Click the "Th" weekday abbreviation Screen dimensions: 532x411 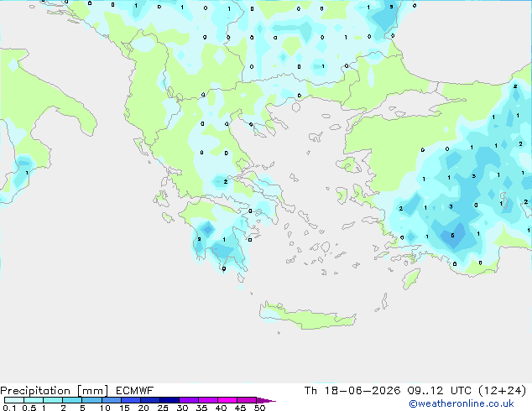[x=310, y=391]
